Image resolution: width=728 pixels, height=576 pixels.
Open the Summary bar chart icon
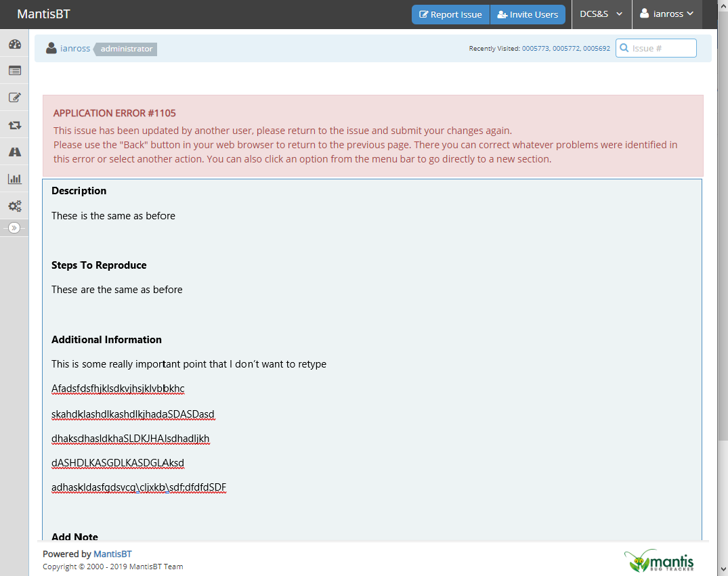coord(14,179)
